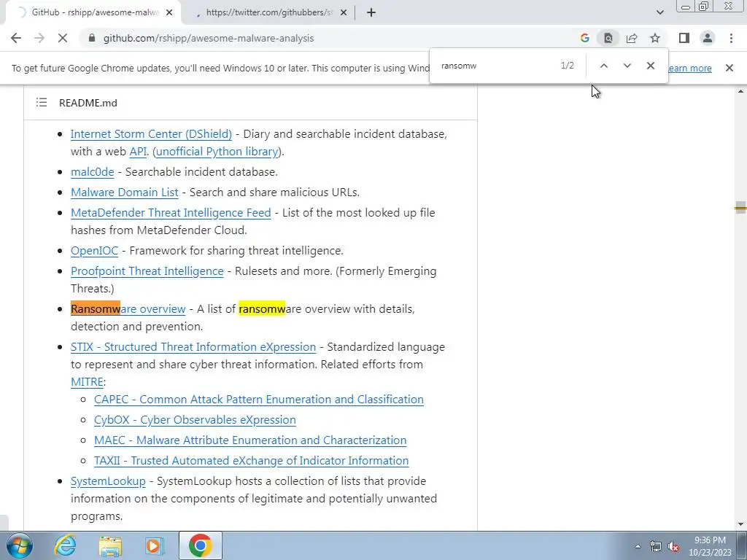Close the find bar

[x=650, y=66]
